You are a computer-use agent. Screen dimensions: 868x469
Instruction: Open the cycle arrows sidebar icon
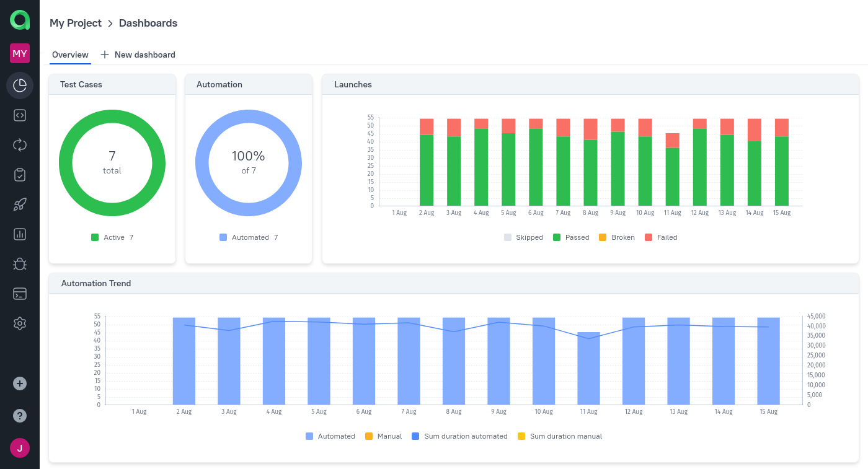[20, 145]
